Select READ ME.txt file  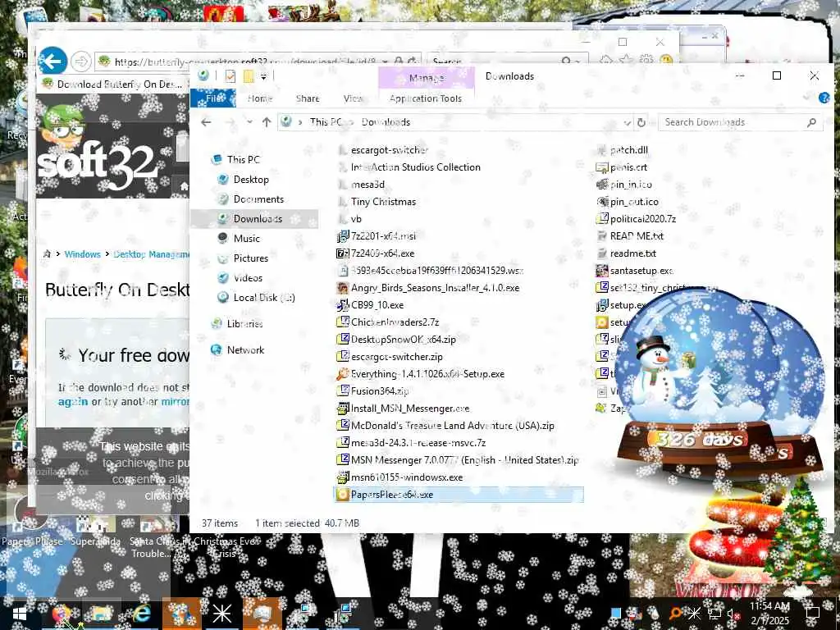tap(630, 236)
